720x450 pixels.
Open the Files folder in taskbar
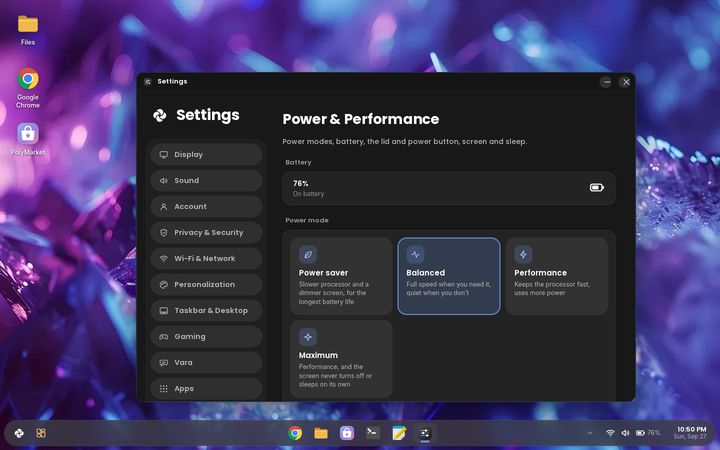tap(321, 433)
